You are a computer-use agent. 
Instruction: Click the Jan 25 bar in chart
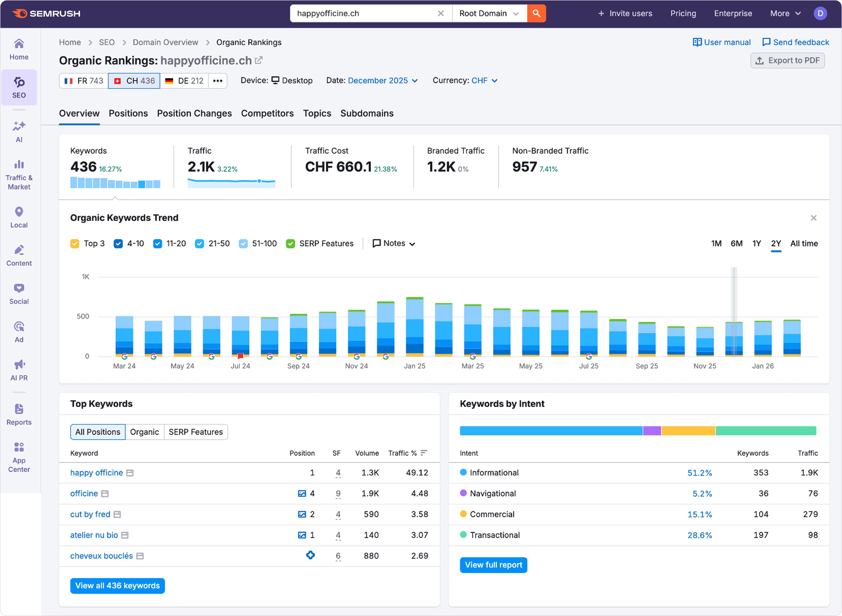pyautogui.click(x=415, y=327)
